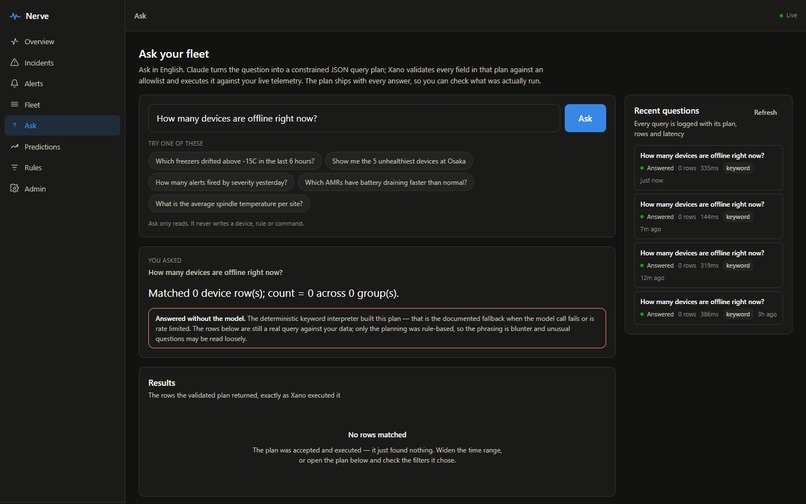Open the Alerts section
This screenshot has height=504, width=806.
(x=62, y=83)
